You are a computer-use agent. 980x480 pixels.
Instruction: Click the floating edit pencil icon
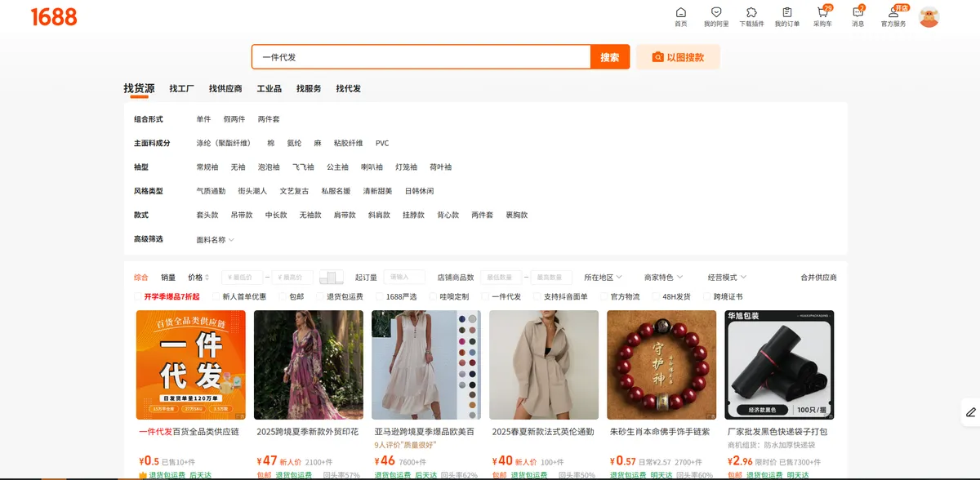970,411
